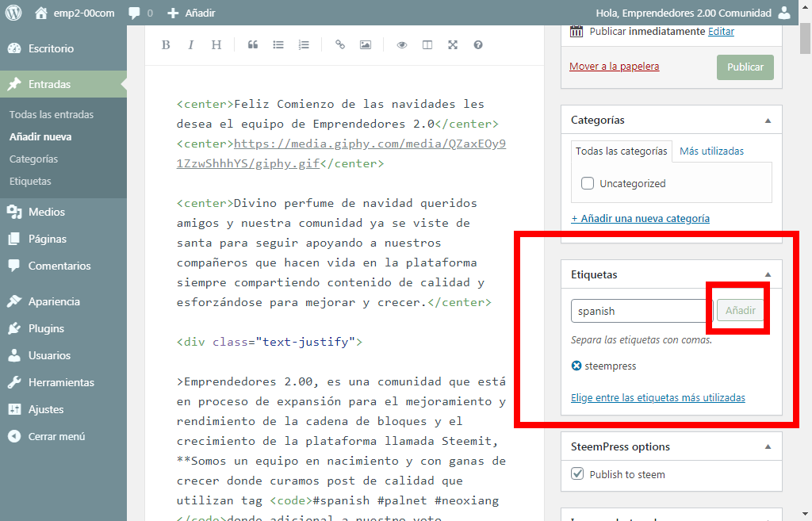
Task: Insert an image with picture icon
Action: [x=365, y=45]
